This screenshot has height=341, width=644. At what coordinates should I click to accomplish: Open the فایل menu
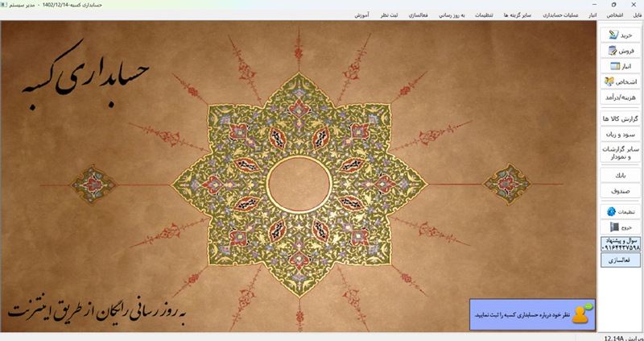pyautogui.click(x=637, y=15)
